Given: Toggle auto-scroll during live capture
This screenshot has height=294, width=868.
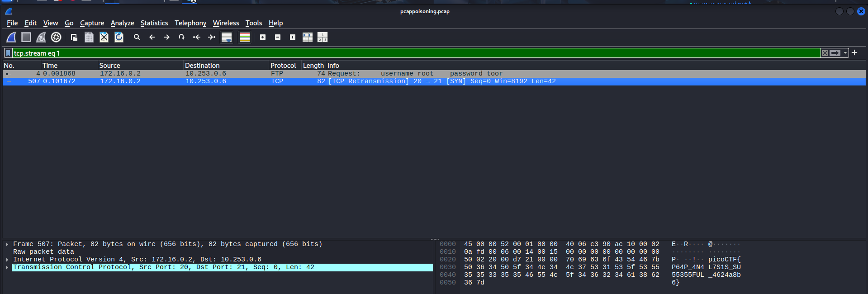Looking at the screenshot, I should (227, 38).
